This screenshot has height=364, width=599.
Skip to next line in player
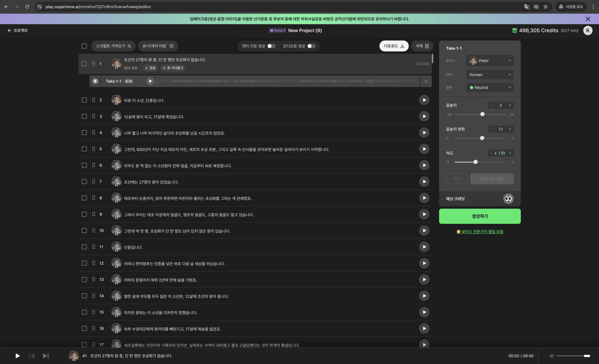(x=46, y=356)
